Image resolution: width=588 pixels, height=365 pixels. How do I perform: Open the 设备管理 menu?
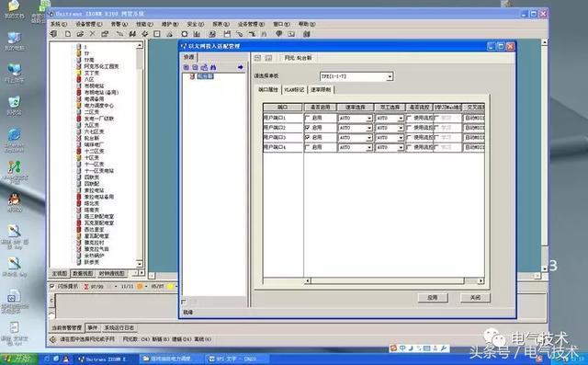point(89,24)
